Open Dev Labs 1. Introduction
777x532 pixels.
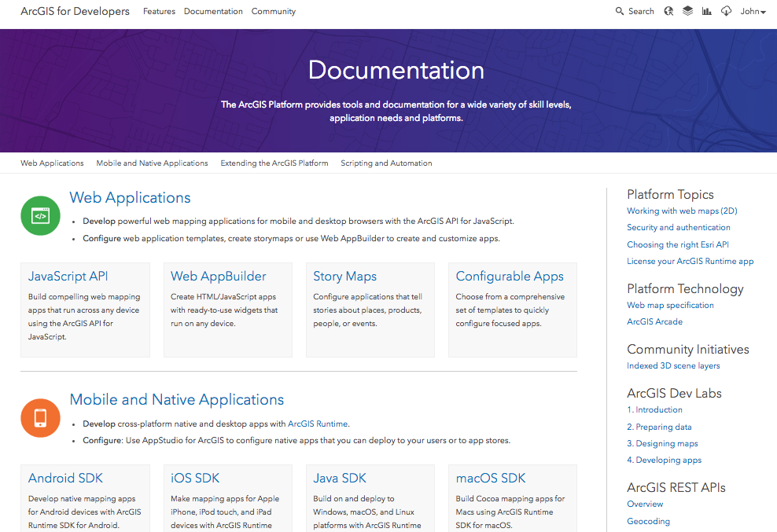pos(654,409)
